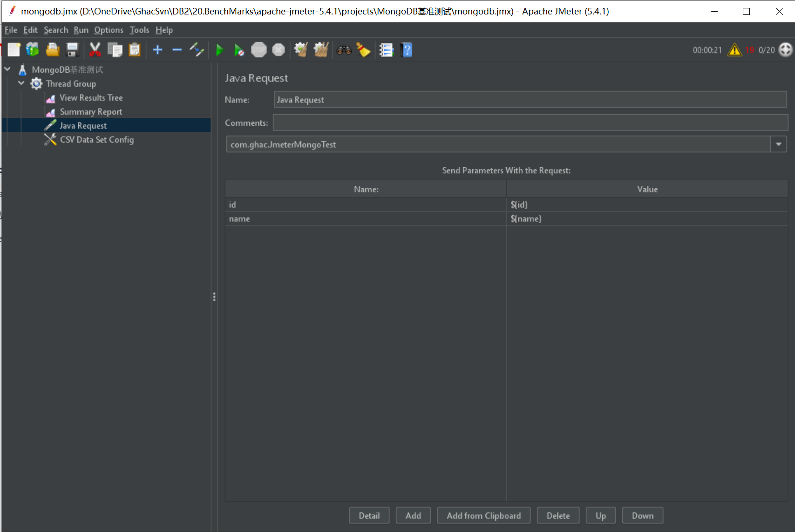
Task: Save the test plan via floppy icon
Action: [x=73, y=49]
